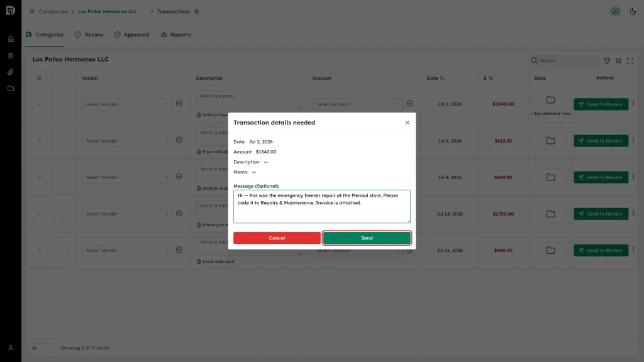
Task: Open the home icon in sidebar
Action: (11, 40)
